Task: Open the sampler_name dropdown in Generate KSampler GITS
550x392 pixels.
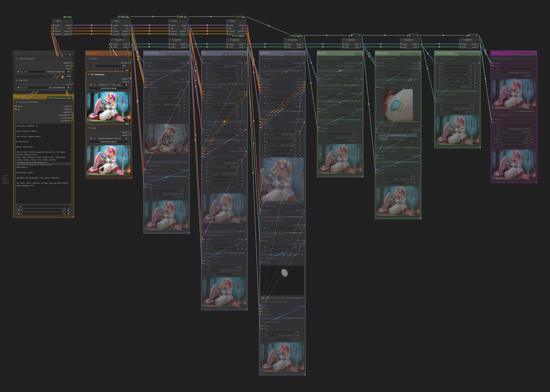Action: pyautogui.click(x=166, y=105)
